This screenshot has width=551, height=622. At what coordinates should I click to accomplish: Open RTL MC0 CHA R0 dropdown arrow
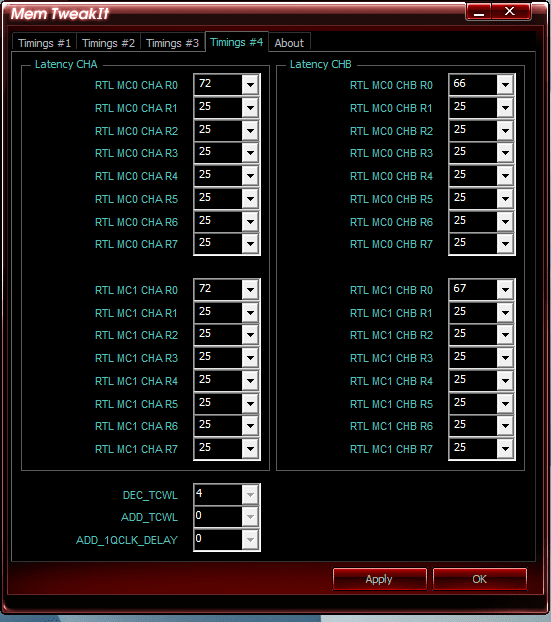(250, 84)
